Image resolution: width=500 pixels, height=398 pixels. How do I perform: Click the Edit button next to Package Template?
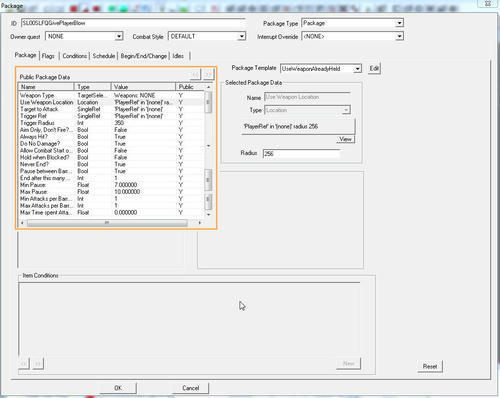(374, 68)
